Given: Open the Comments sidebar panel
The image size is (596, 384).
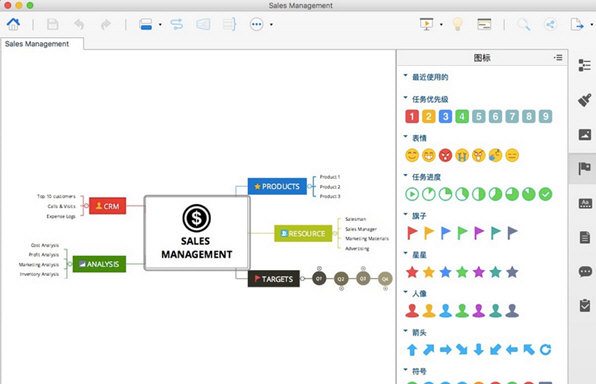Looking at the screenshot, I should point(585,271).
